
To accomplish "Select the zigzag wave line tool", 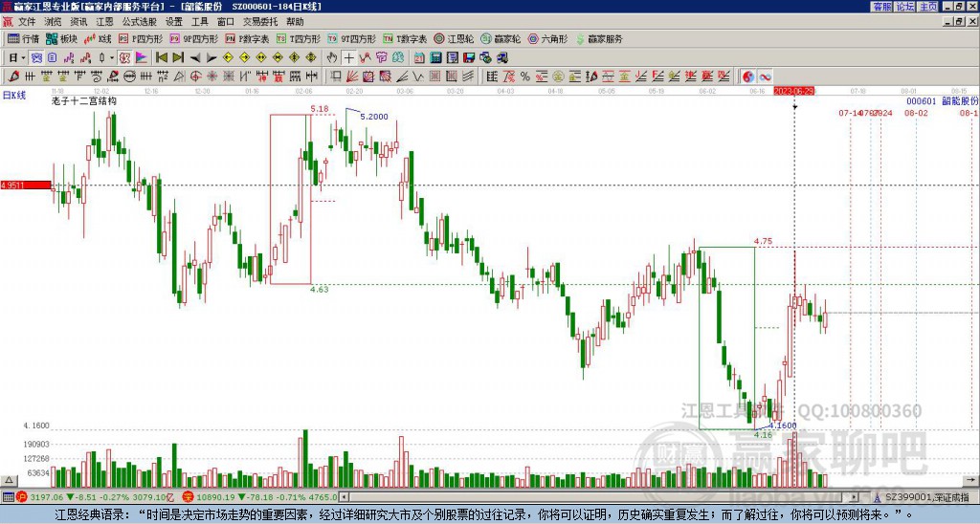I will coord(418,76).
